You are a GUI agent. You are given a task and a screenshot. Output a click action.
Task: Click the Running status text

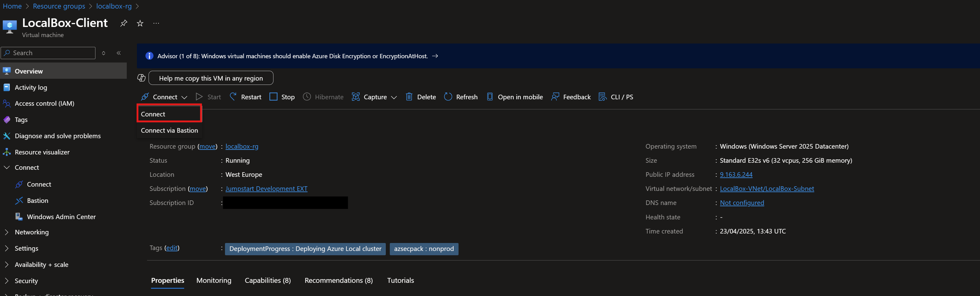tap(237, 160)
